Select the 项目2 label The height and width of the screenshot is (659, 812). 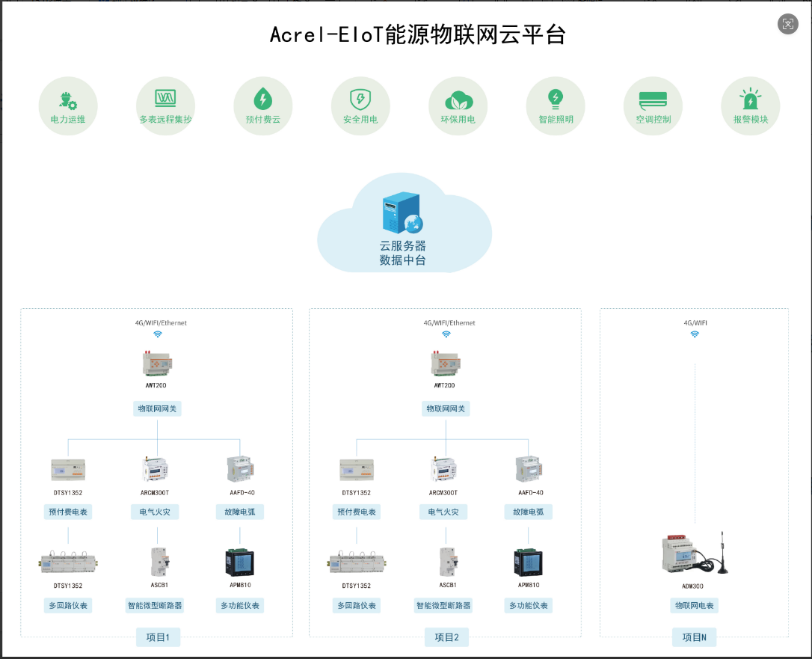tap(446, 637)
